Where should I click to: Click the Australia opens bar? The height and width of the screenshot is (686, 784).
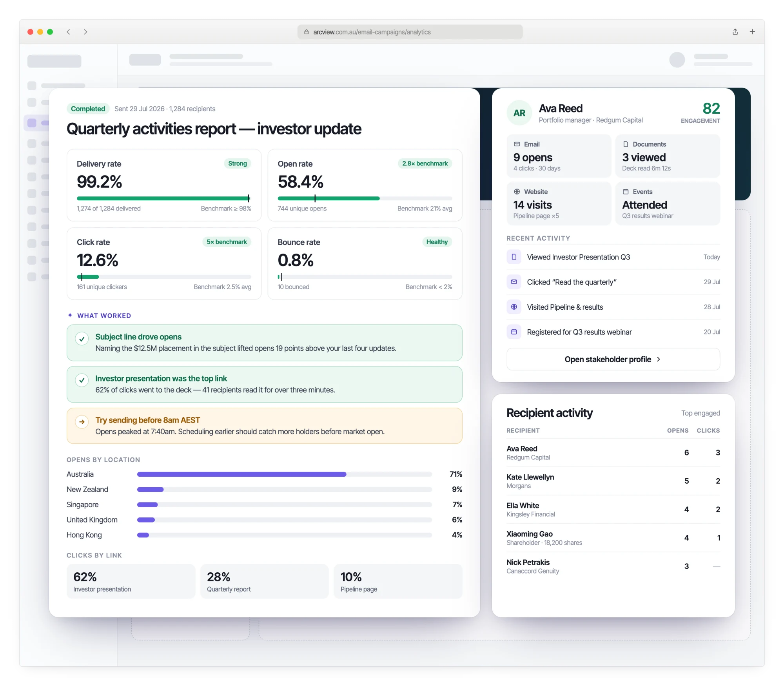pos(285,474)
